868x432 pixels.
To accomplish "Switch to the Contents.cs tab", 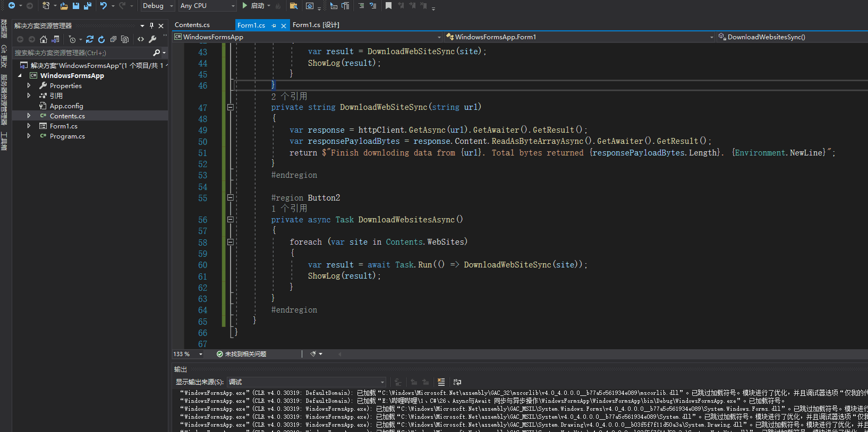I will [x=192, y=25].
